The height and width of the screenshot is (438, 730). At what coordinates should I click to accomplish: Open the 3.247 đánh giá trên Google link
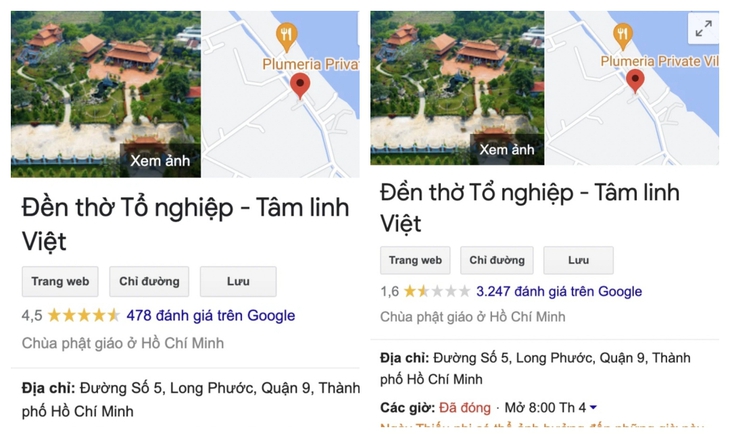pyautogui.click(x=559, y=291)
